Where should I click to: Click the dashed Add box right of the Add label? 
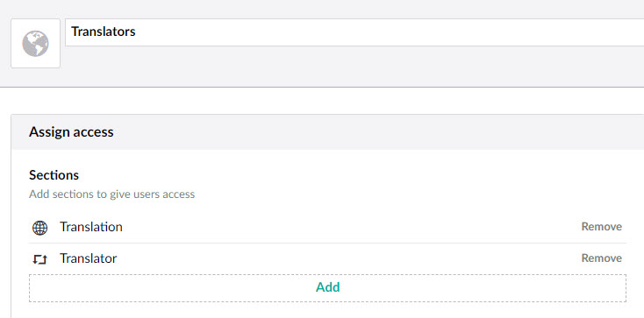[483, 288]
